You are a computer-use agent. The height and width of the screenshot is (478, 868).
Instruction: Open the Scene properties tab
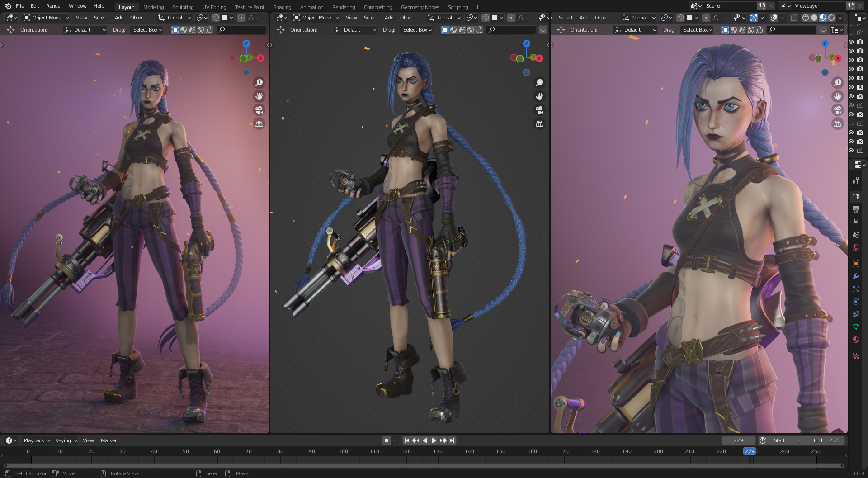pos(856,235)
